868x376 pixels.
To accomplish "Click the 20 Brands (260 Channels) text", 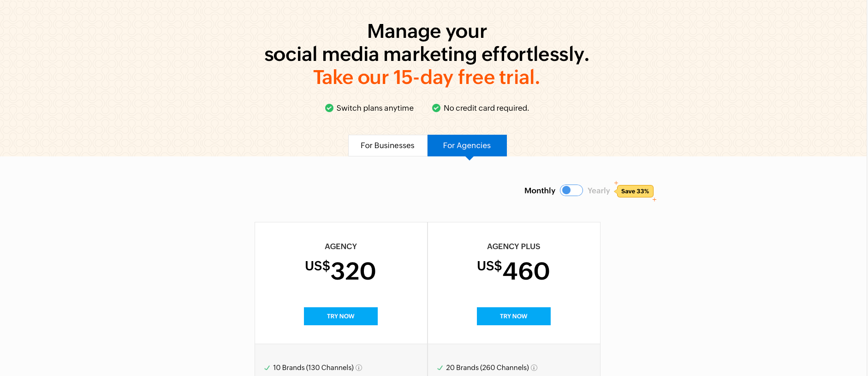I will (488, 368).
